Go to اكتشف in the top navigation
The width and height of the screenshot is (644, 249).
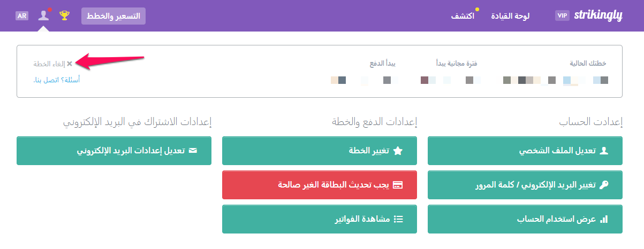pos(463,16)
